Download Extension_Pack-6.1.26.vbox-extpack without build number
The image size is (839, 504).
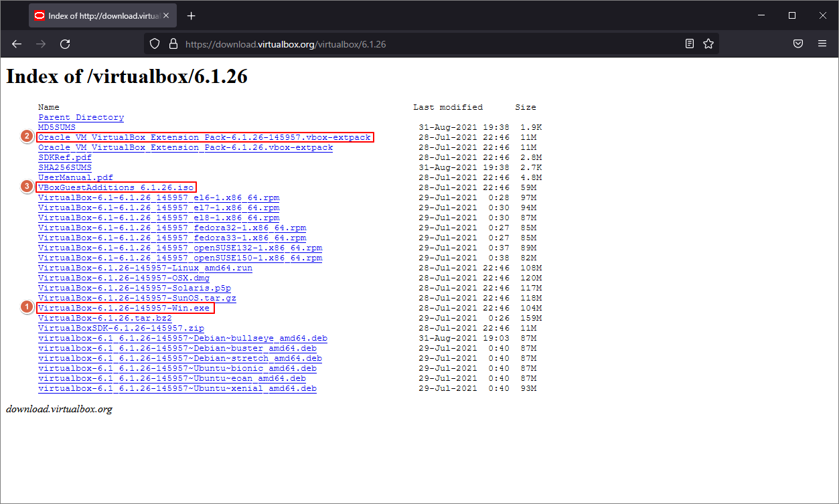click(185, 147)
